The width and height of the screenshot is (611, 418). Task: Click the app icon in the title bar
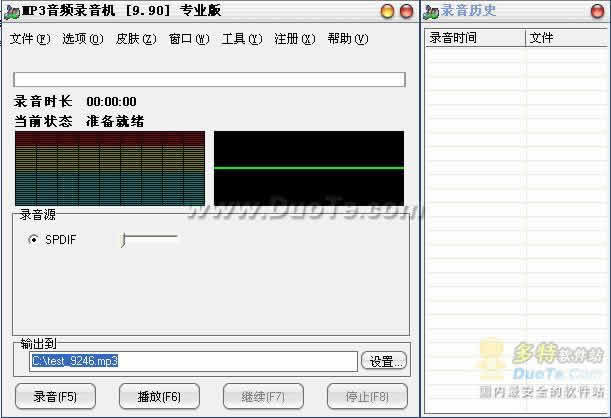click(10, 11)
